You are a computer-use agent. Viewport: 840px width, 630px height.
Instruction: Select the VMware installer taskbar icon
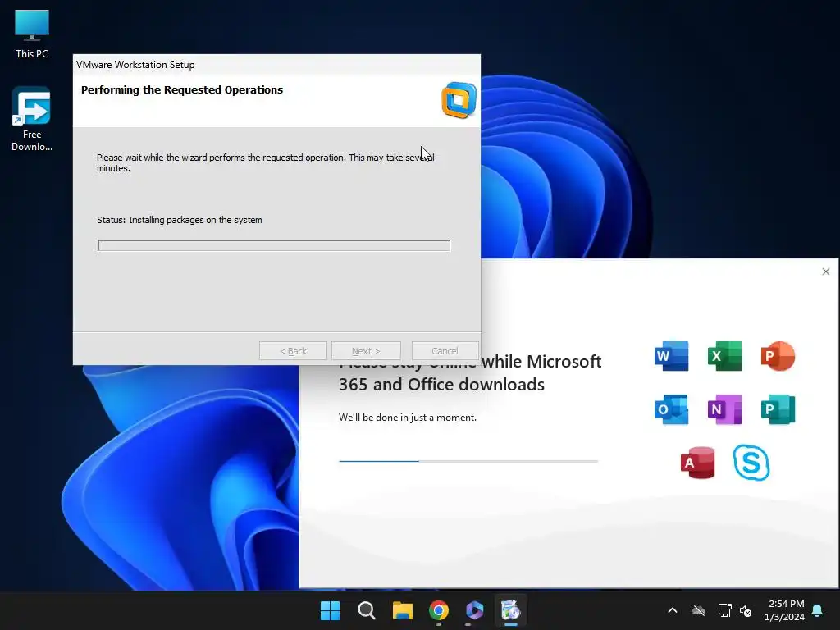coord(510,610)
